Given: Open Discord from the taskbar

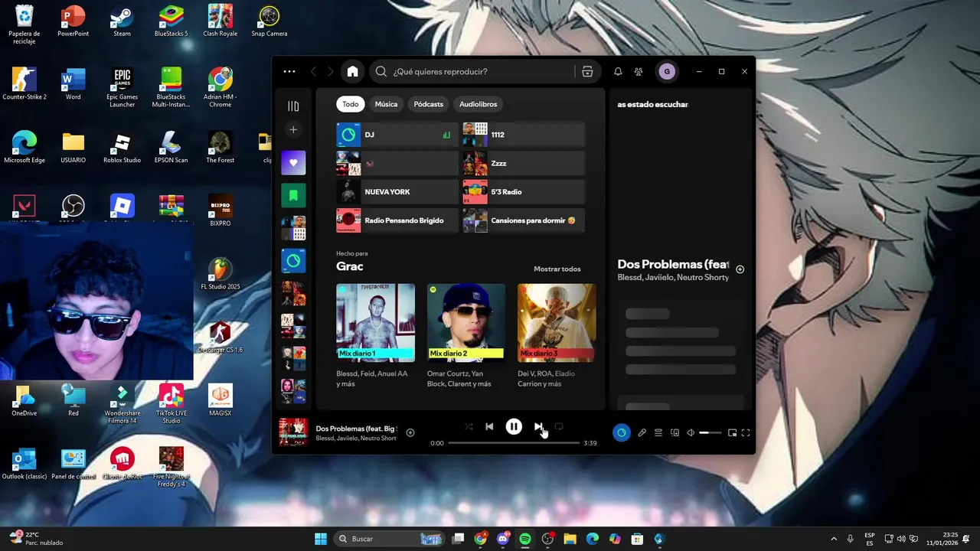Looking at the screenshot, I should point(503,539).
